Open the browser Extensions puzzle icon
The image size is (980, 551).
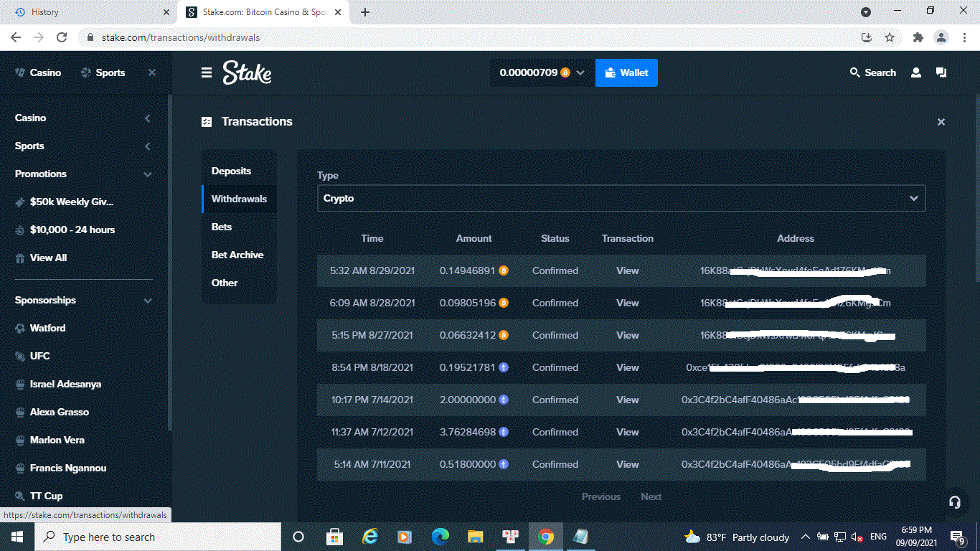(x=918, y=37)
